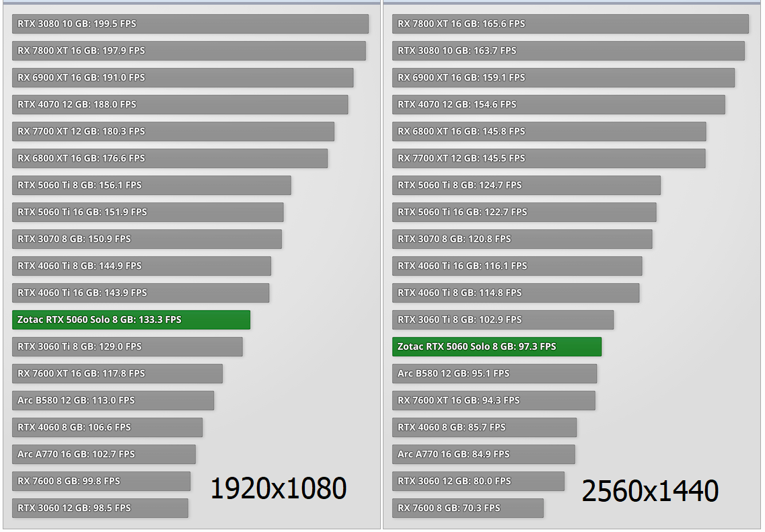
Task: Click the 2560x1440 resolution label
Action: [x=650, y=490]
